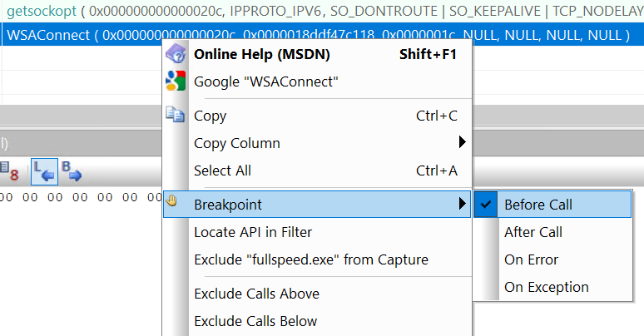Expand the Breakpoint submenu arrow
This screenshot has width=644, height=336.
tap(462, 204)
